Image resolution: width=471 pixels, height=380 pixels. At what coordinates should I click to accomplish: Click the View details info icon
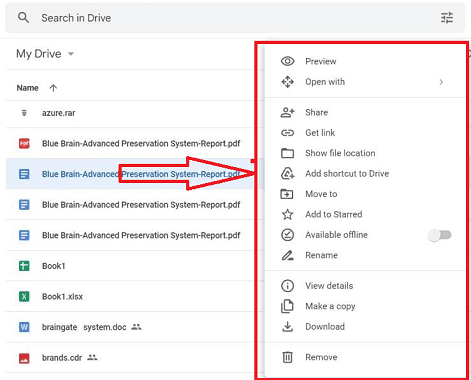pos(287,286)
